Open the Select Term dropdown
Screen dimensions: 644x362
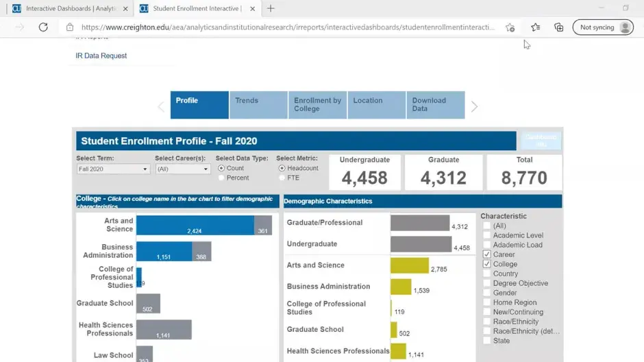(x=113, y=169)
